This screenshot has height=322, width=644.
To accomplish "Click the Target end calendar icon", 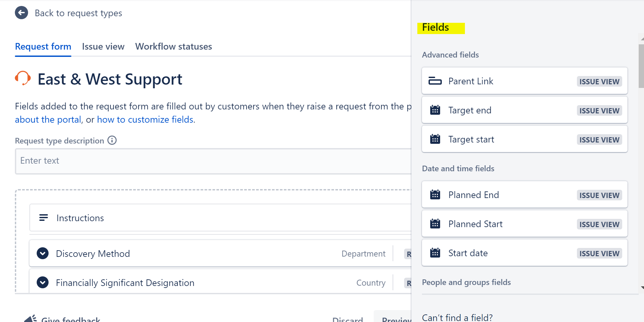I will 435,110.
